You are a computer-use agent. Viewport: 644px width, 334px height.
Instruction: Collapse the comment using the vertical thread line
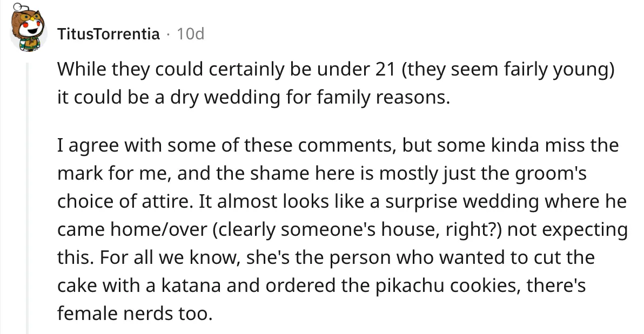point(26,194)
